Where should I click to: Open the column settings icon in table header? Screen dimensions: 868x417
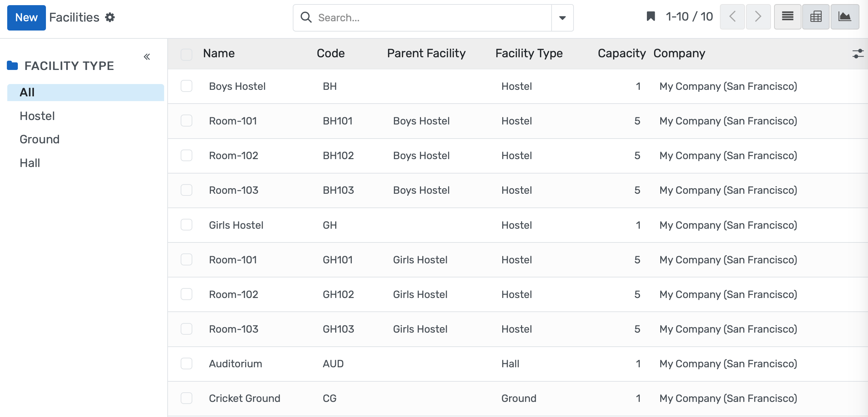tap(858, 53)
